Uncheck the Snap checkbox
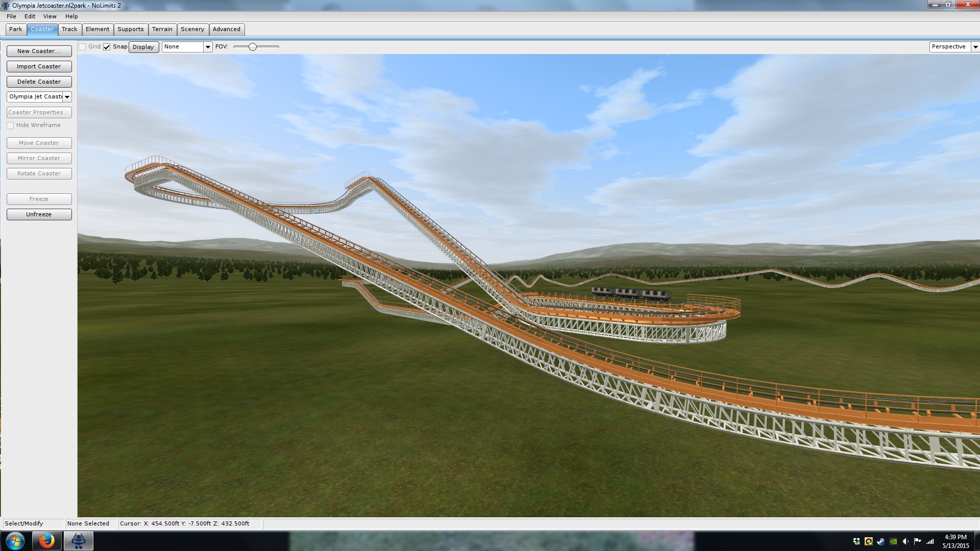Screen dimensions: 980x551 coord(107,47)
